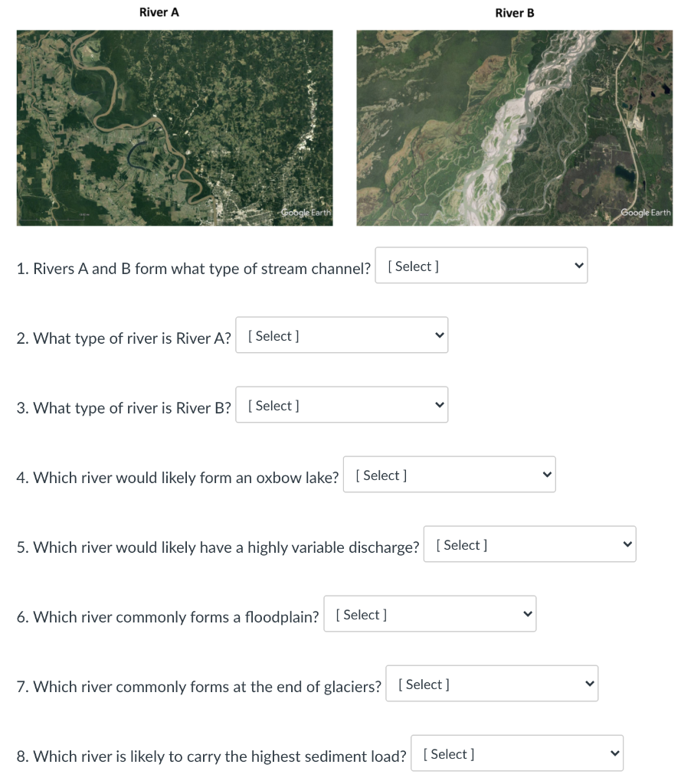Open the oxbow lake question dropdown
The width and height of the screenshot is (681, 784).
click(x=449, y=474)
